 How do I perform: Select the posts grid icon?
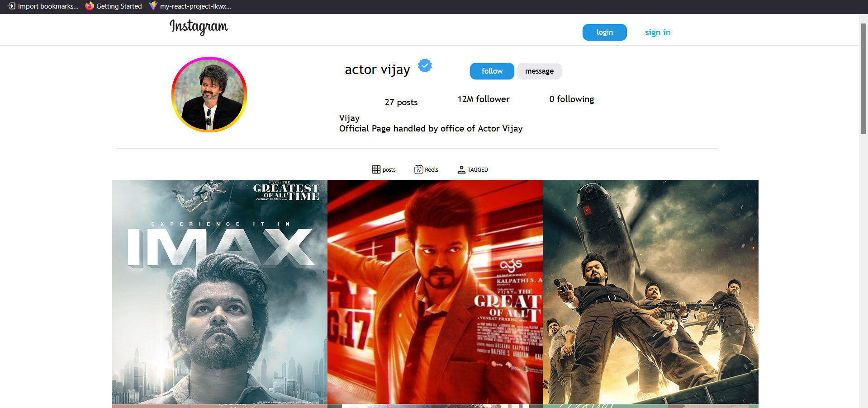click(x=376, y=169)
